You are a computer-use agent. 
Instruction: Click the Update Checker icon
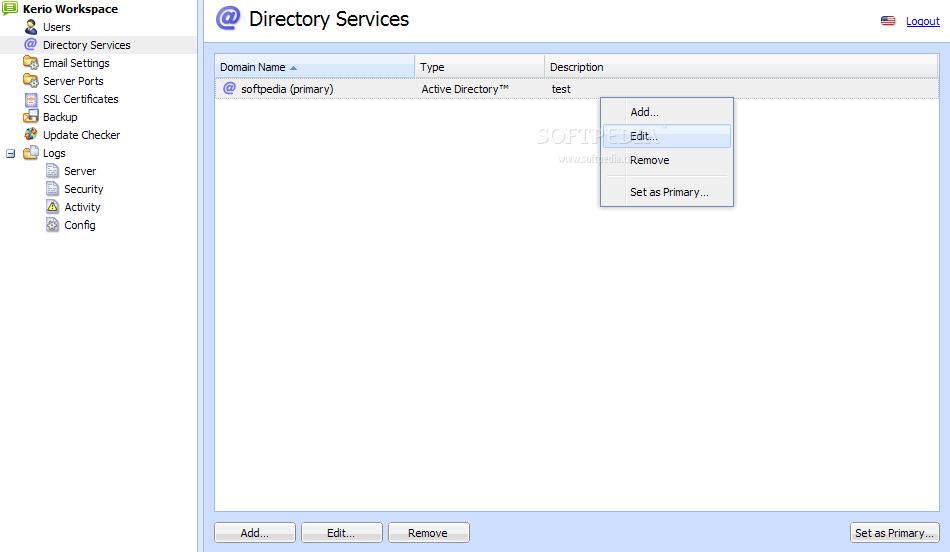pos(30,135)
